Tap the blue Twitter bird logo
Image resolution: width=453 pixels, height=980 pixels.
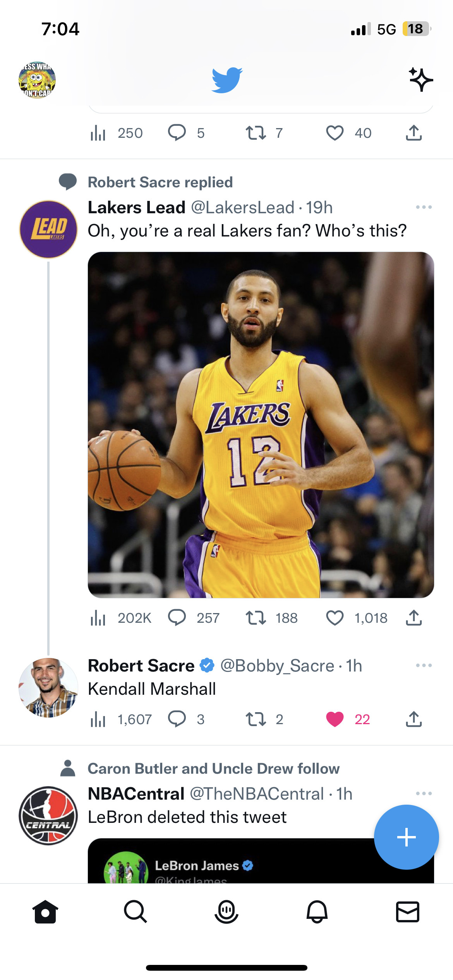pyautogui.click(x=227, y=80)
